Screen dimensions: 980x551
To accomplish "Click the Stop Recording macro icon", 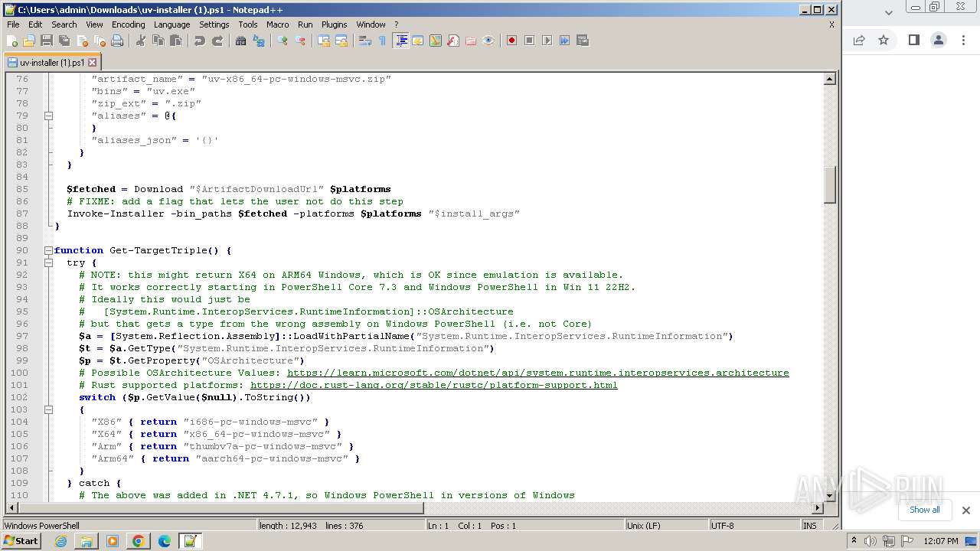I will point(529,41).
